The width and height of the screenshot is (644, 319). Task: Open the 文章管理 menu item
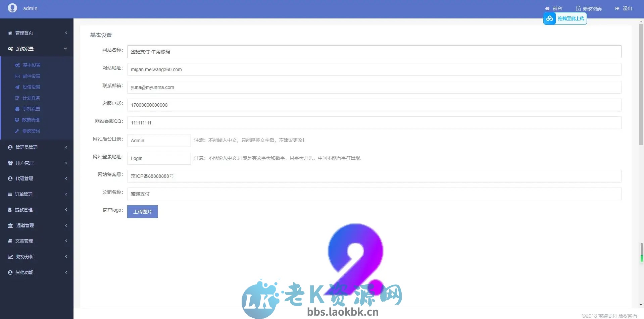[37, 241]
